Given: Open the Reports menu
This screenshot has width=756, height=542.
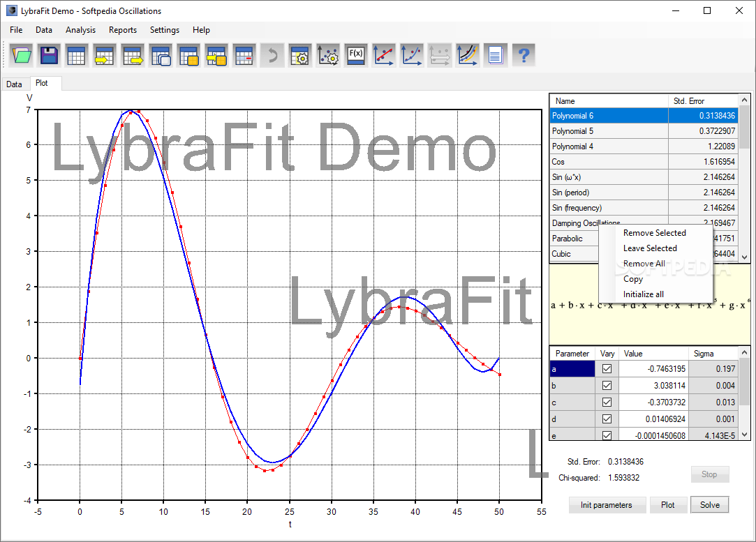Looking at the screenshot, I should [x=123, y=30].
